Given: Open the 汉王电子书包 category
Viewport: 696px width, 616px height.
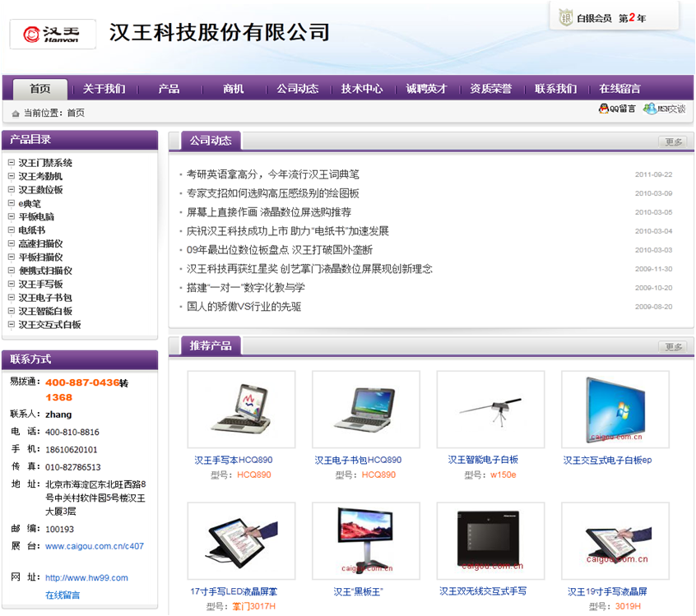Looking at the screenshot, I should click(45, 298).
